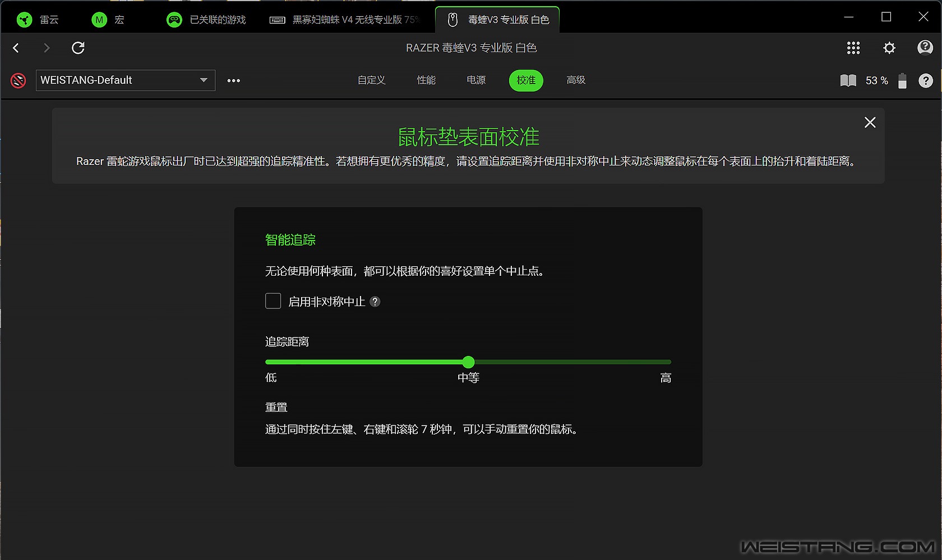Click the RAZER 毒蝰V3 专业版 白色 title
This screenshot has height=560, width=942.
(x=472, y=48)
